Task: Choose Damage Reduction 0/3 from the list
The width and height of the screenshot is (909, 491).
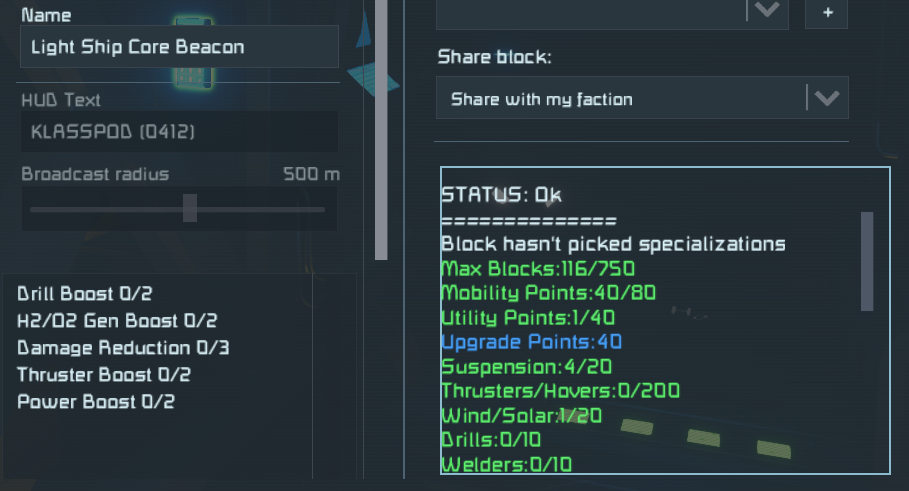Action: tap(123, 348)
